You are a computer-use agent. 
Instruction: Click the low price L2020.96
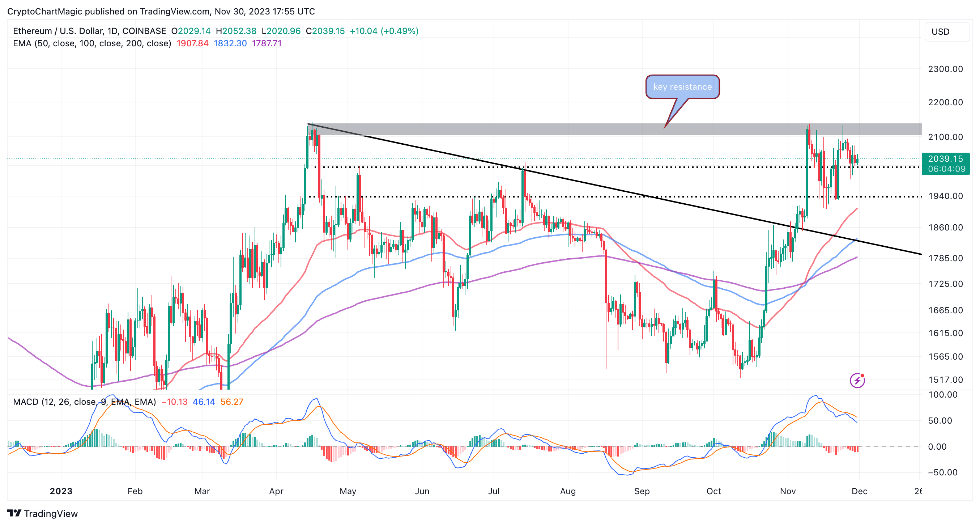pyautogui.click(x=281, y=31)
